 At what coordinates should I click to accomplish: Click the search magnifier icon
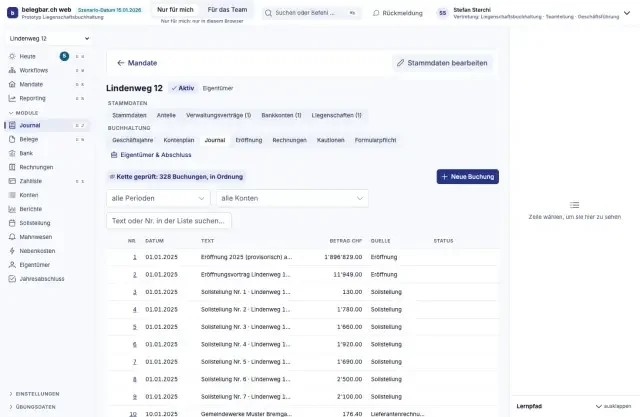point(268,13)
